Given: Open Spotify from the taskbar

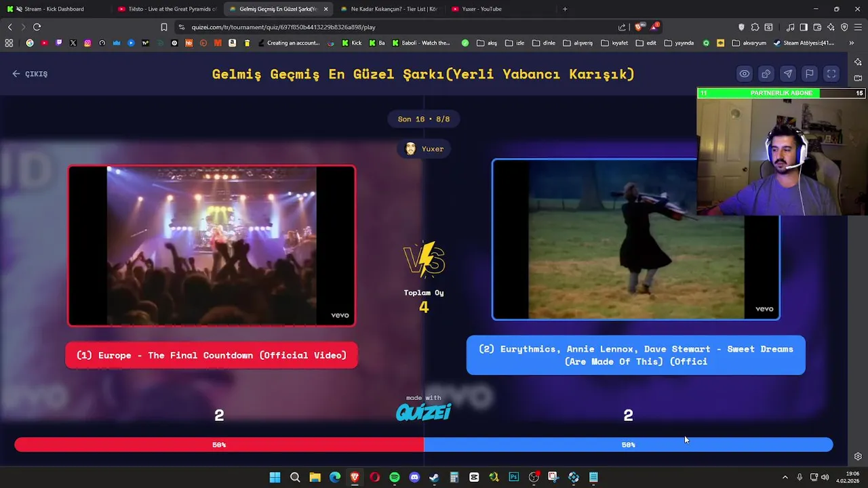Looking at the screenshot, I should pos(395,477).
